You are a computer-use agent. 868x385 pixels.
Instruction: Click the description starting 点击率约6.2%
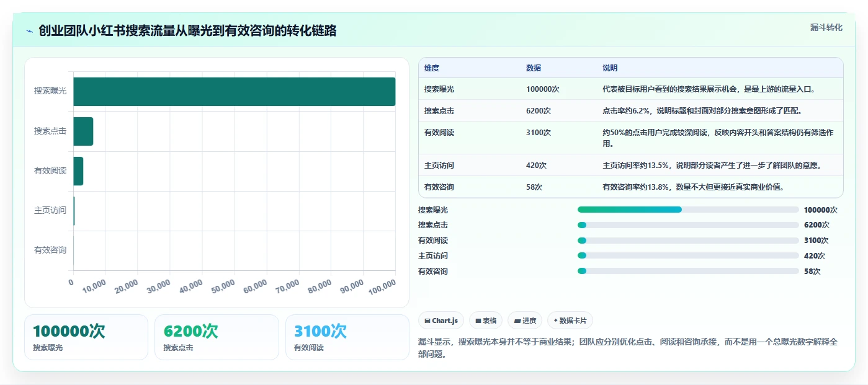(x=702, y=111)
